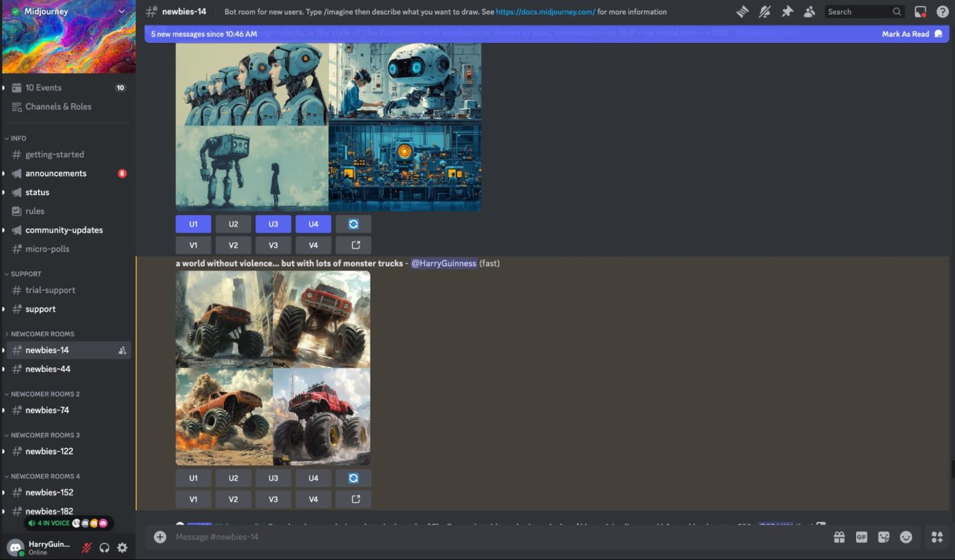Click Mark As Read in banner

pos(905,34)
